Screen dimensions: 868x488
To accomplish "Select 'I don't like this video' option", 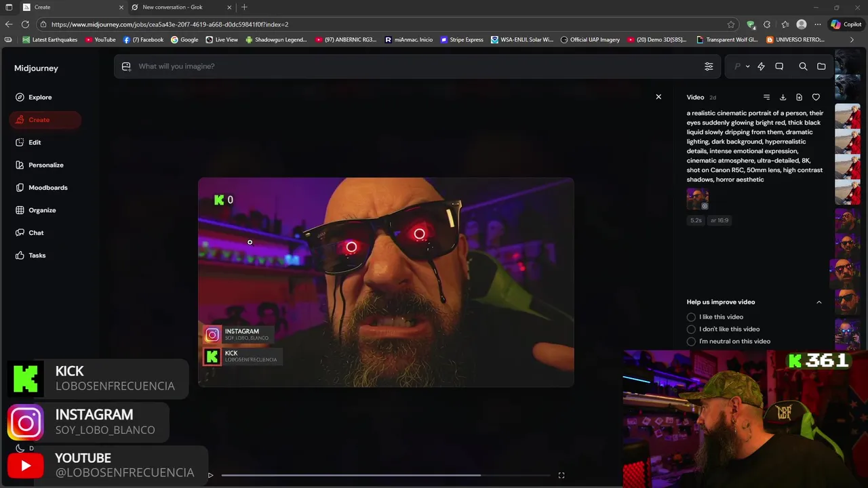I will click(724, 329).
